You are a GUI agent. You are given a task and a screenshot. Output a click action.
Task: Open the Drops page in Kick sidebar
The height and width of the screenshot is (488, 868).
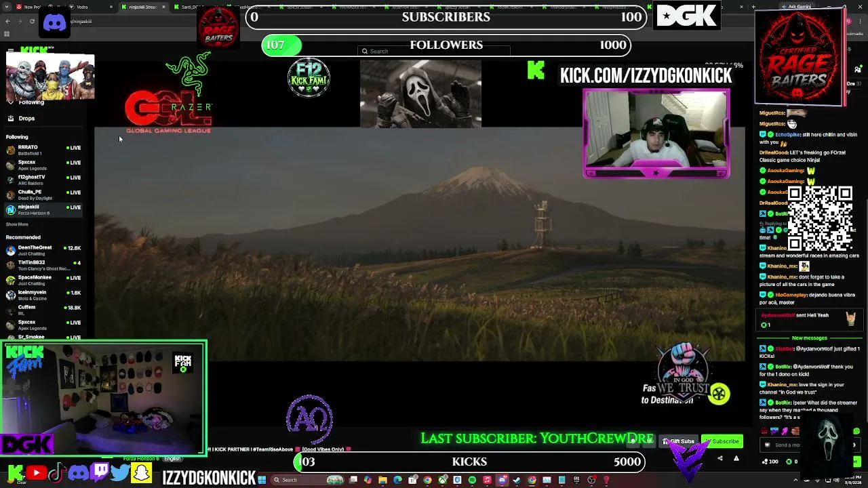coord(26,119)
